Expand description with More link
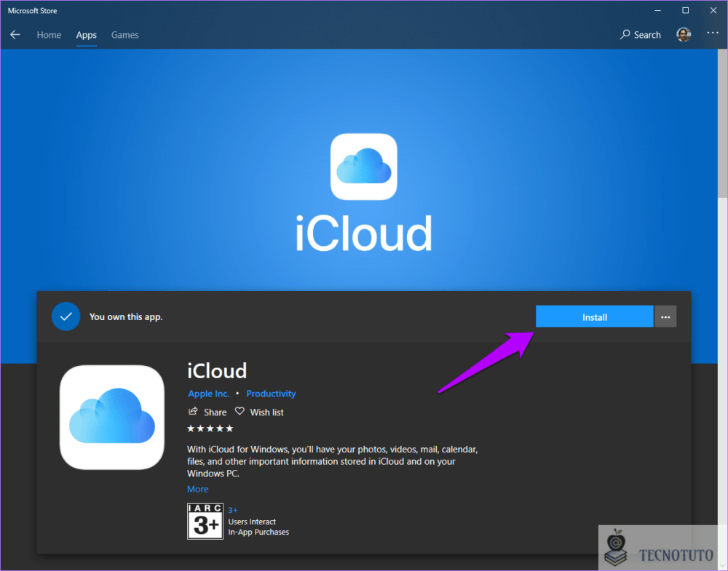The height and width of the screenshot is (571, 728). tap(197, 489)
